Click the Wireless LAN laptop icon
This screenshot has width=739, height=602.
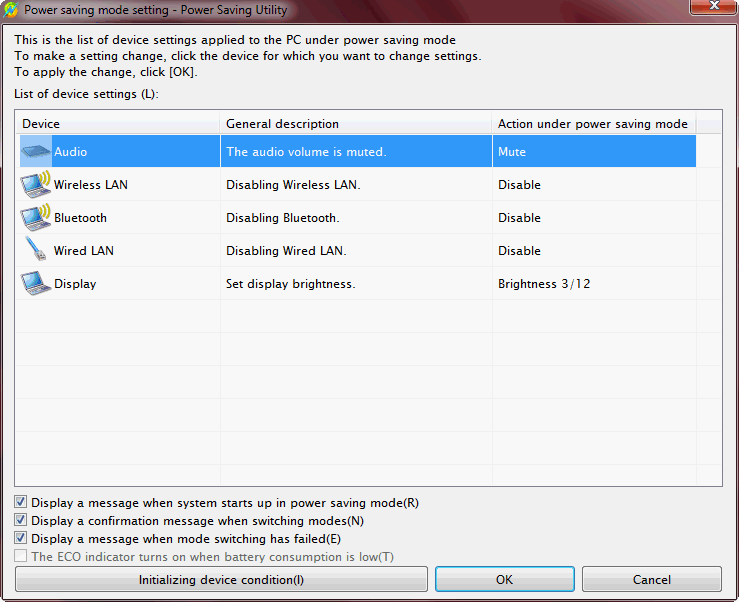click(36, 184)
